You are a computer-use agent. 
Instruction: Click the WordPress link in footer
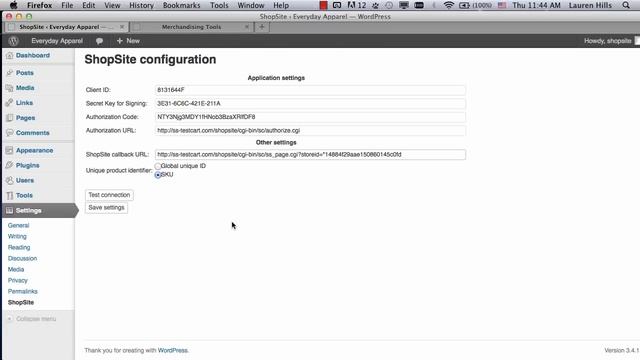(x=173, y=351)
